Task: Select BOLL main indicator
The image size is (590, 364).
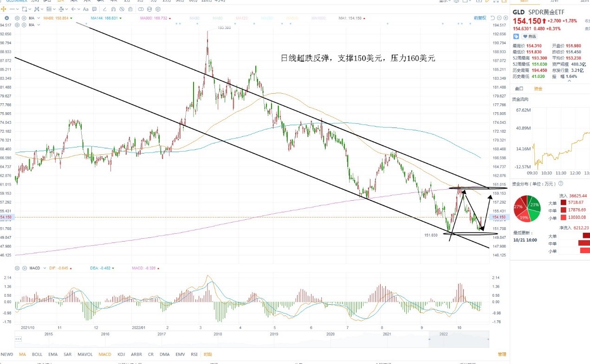Action: [x=37, y=354]
